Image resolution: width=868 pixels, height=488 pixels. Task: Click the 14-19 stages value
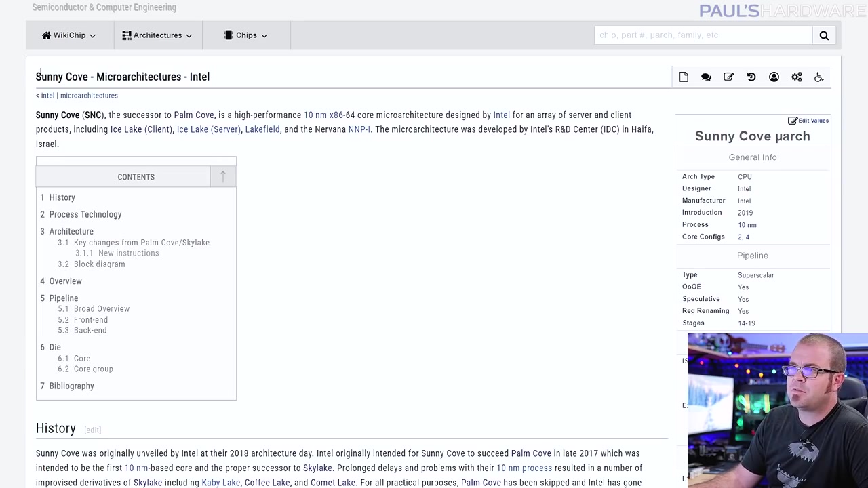pos(746,323)
